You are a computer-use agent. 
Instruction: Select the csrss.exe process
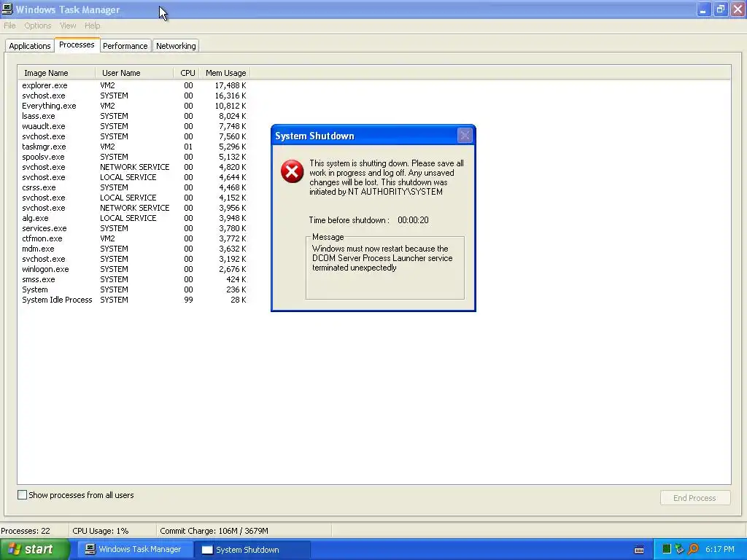[134, 187]
